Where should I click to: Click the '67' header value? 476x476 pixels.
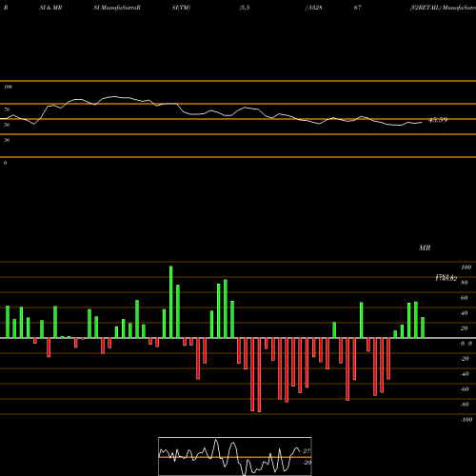(358, 8)
